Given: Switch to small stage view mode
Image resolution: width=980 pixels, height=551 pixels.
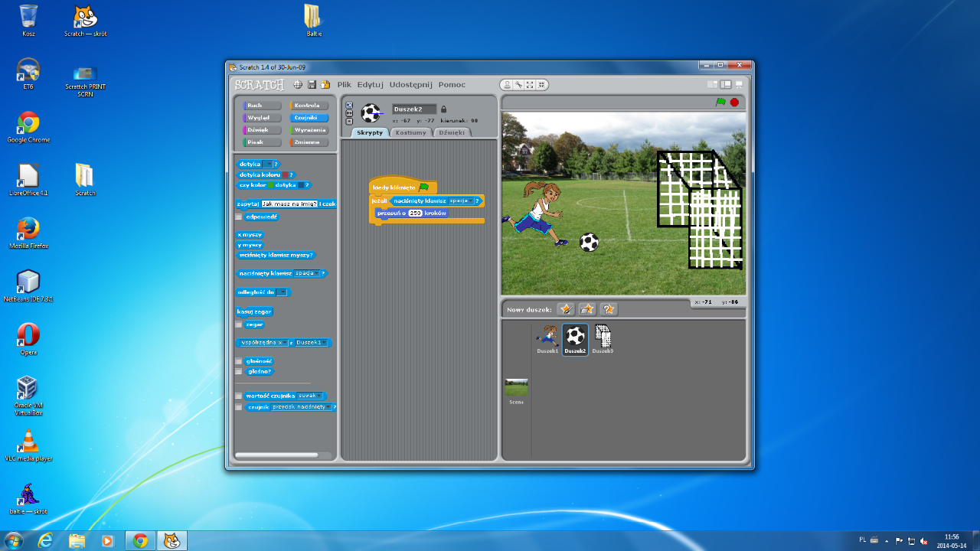Looking at the screenshot, I should [712, 85].
